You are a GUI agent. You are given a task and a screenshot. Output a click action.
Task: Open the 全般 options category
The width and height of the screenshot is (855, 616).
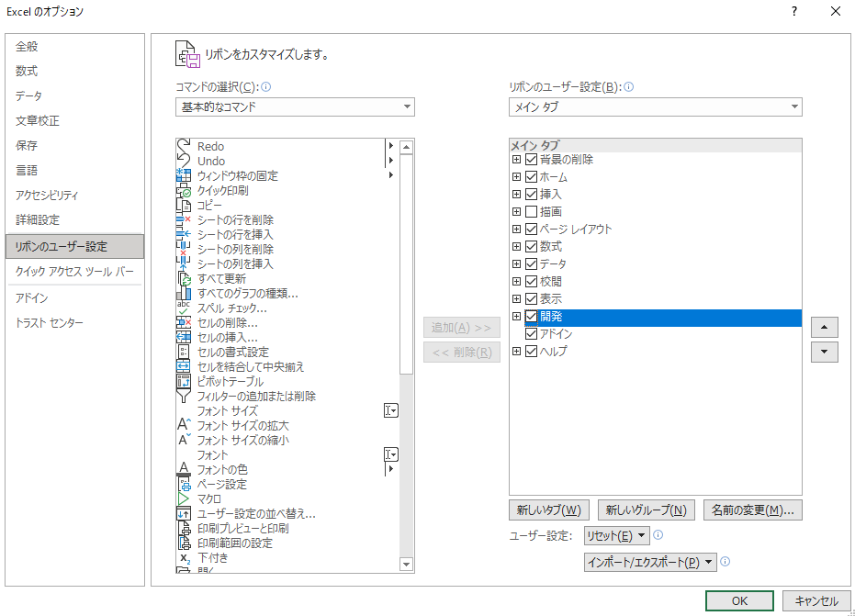(x=74, y=46)
